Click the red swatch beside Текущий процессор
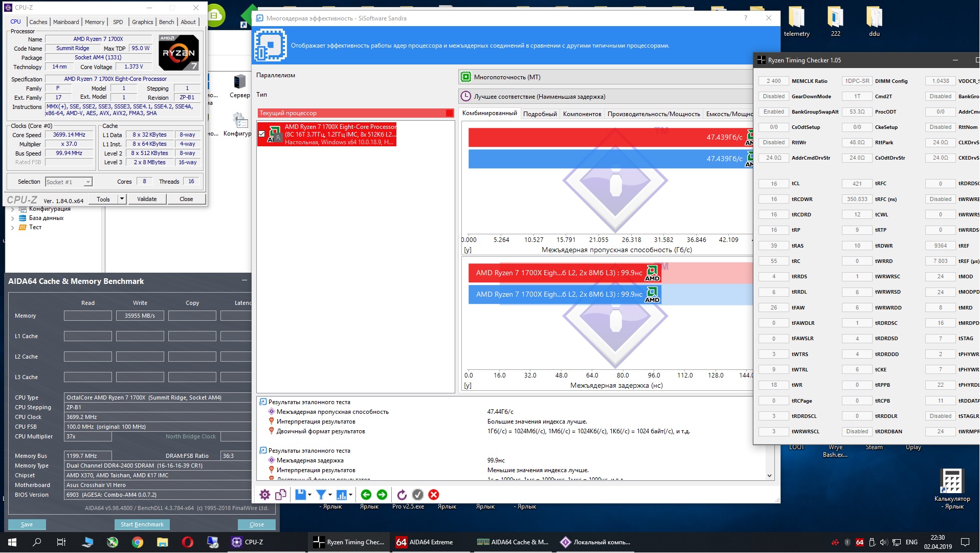The height and width of the screenshot is (553, 980). point(449,113)
